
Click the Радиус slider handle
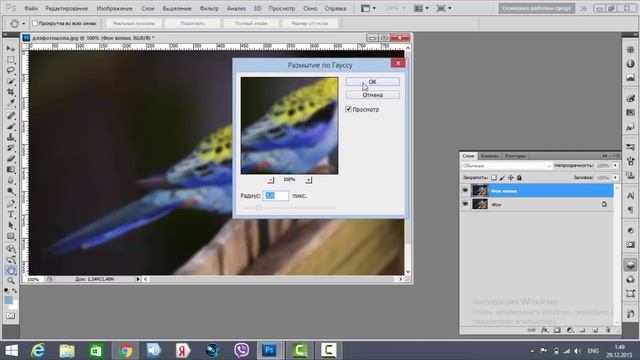click(x=258, y=208)
